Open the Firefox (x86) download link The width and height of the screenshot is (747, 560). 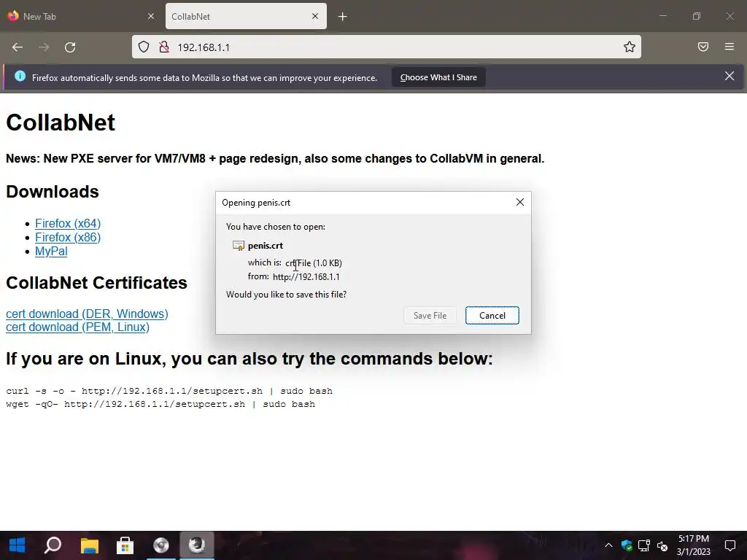click(x=68, y=237)
